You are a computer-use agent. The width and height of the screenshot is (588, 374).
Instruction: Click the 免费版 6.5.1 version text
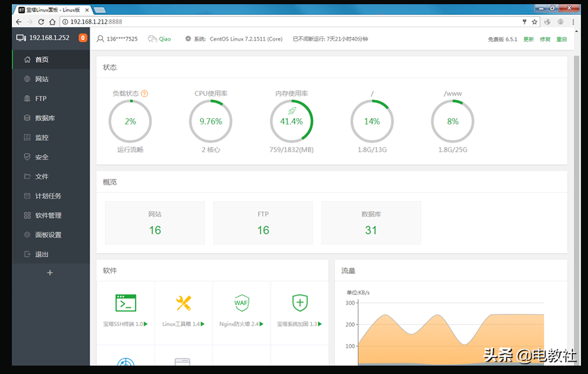(503, 39)
